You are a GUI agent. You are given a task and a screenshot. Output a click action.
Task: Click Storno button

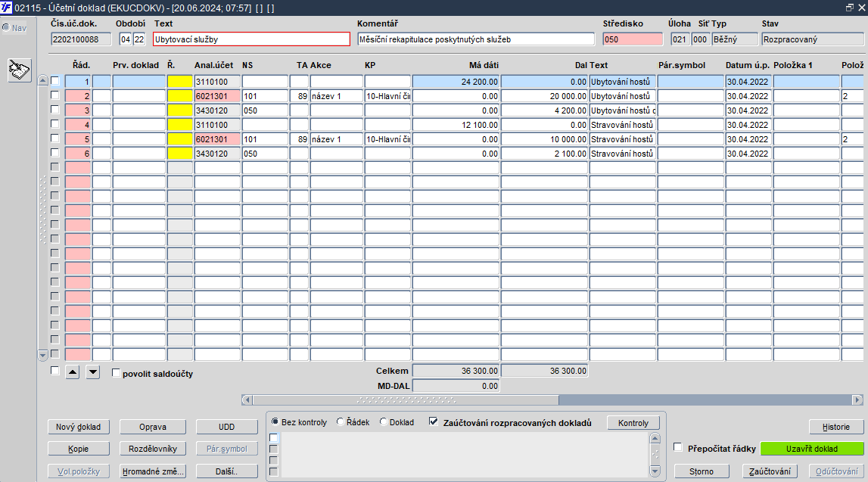702,471
